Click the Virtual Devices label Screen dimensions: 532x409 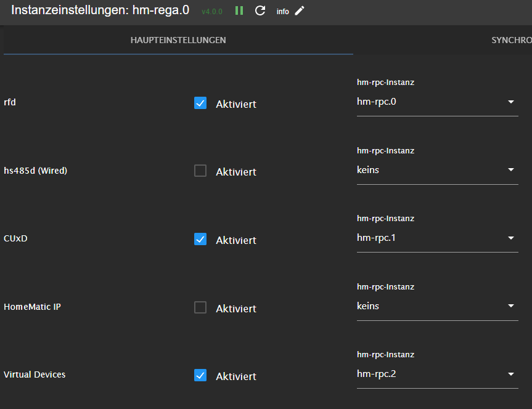coord(35,375)
